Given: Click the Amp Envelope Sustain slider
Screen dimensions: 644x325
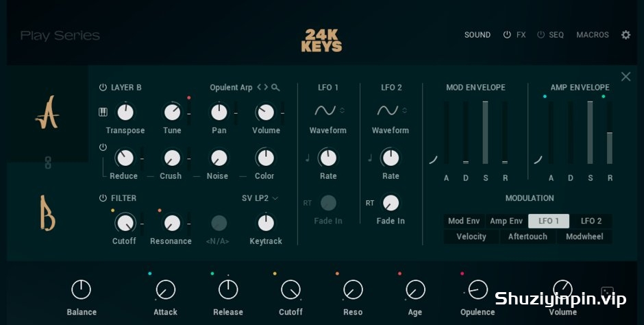Looking at the screenshot, I should coord(590,132).
